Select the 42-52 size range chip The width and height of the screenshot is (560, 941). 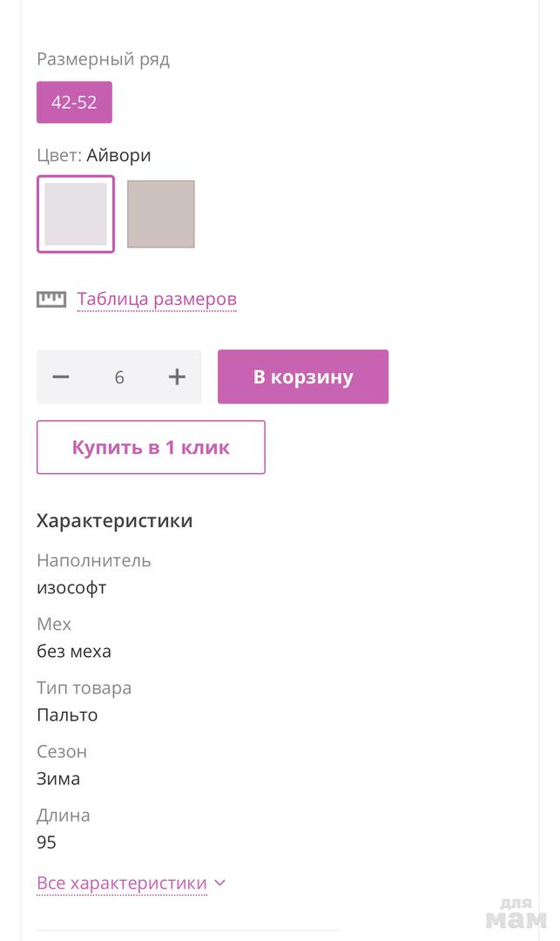(74, 102)
